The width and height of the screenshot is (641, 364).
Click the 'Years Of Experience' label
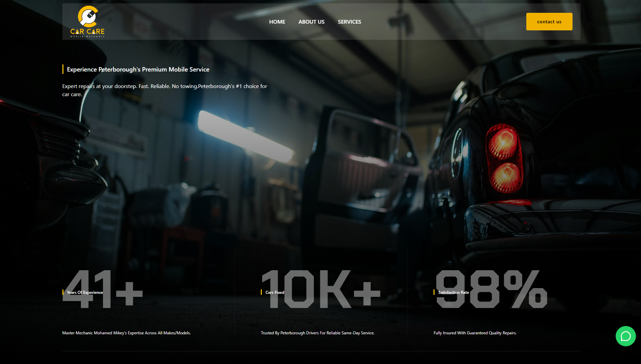coord(85,292)
